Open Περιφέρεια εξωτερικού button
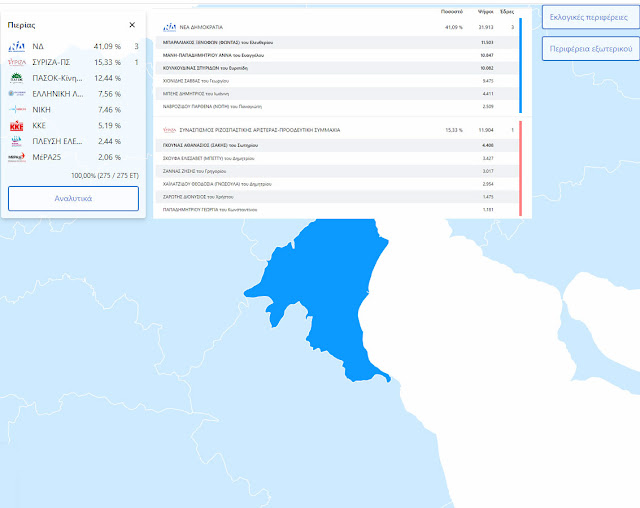Viewport: 640px width, 508px height. coord(590,49)
